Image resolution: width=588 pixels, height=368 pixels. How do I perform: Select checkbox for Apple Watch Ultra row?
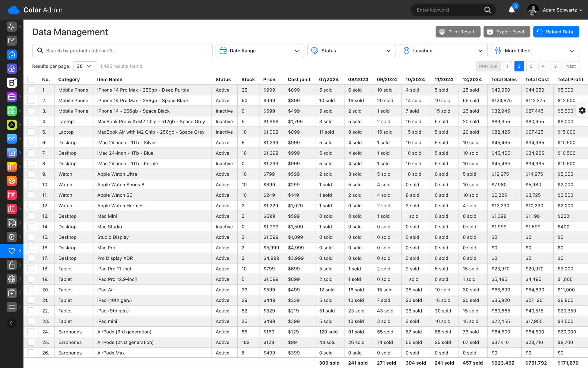click(31, 174)
